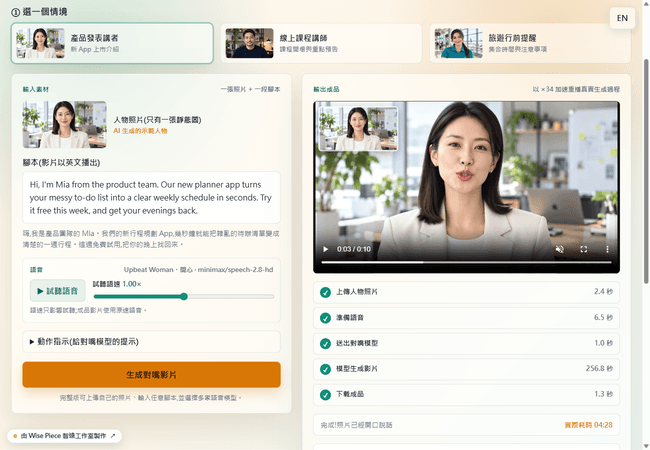
Task: Click the 實際耗時 04:28 text
Action: click(x=589, y=425)
